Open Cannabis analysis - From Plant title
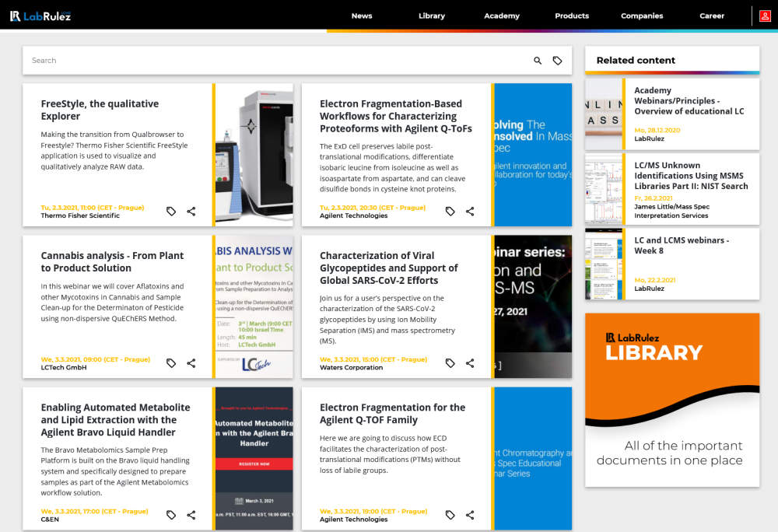This screenshot has width=778, height=532. pos(112,262)
